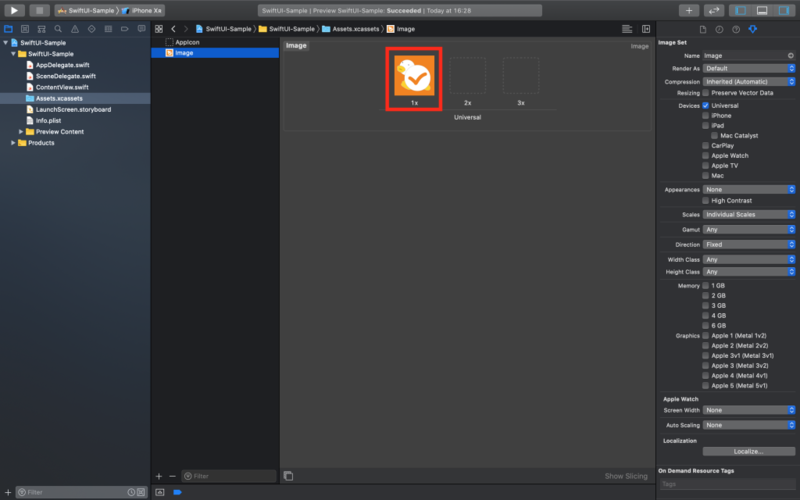The width and height of the screenshot is (800, 500).
Task: Open LaunchScreen.storyboard file
Action: point(73,110)
